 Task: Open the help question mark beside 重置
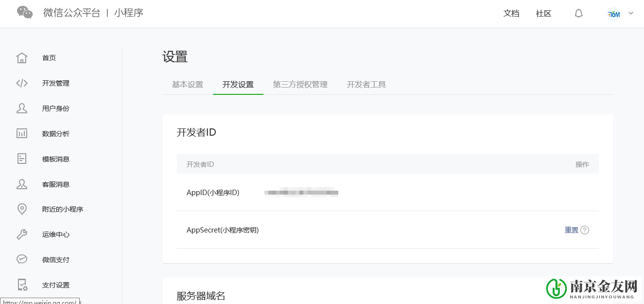[585, 230]
